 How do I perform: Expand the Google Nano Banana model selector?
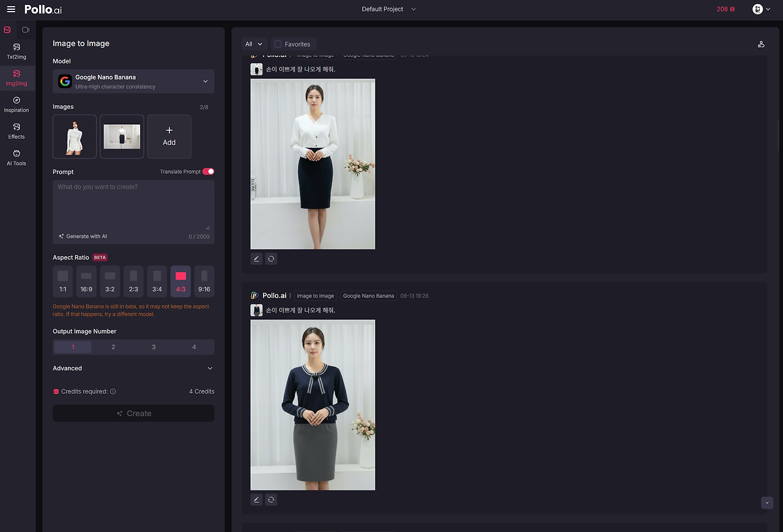pyautogui.click(x=133, y=81)
